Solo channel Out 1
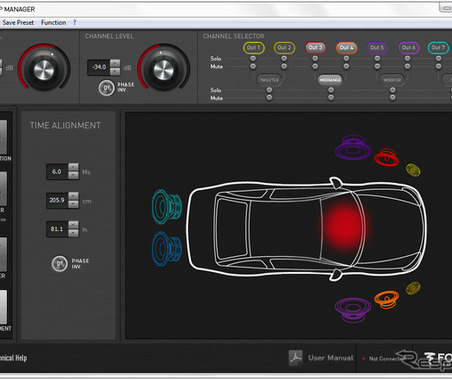Screen dimensions: 452x380 (253, 58)
